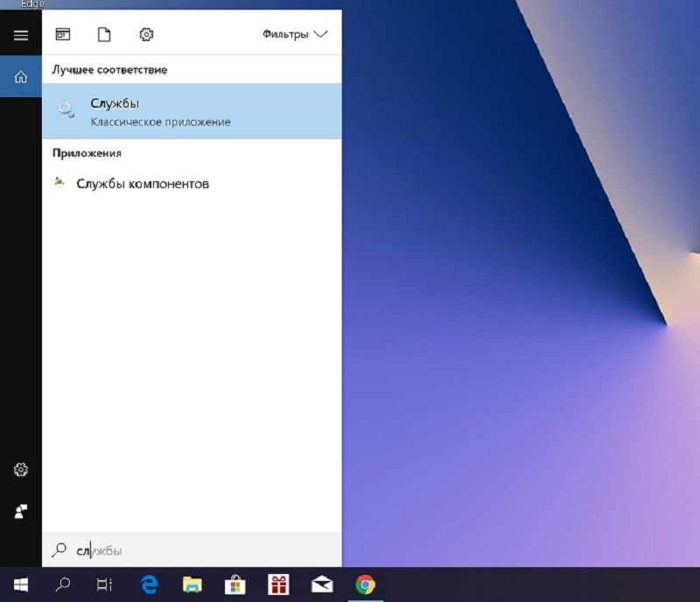Filter results by Apps icon
This screenshot has width=700, height=602.
(62, 34)
